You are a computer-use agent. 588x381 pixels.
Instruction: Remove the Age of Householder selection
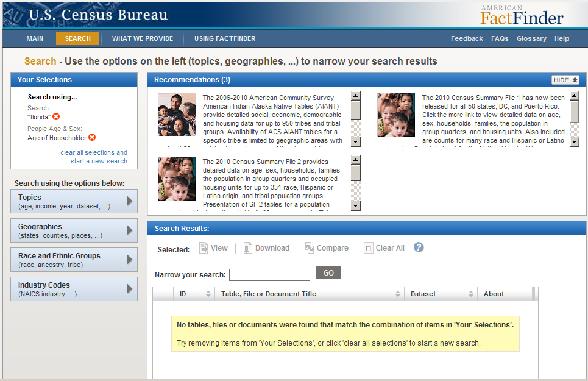pos(92,137)
